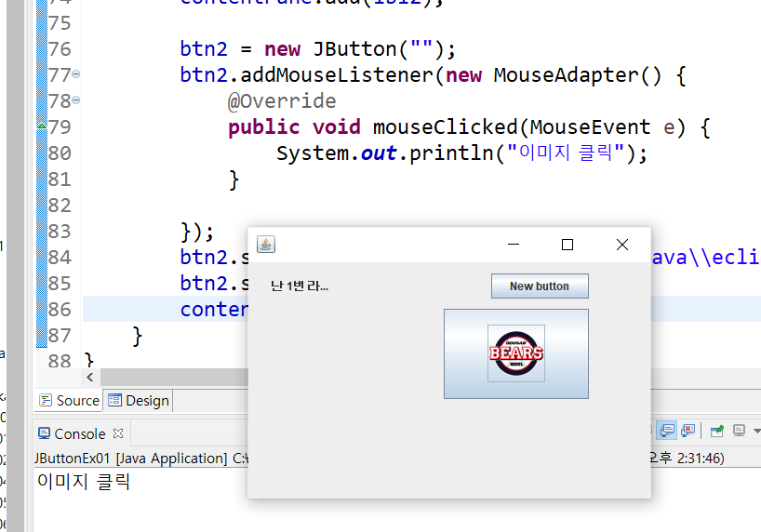761x532 pixels.
Task: Toggle Show Console When Standard Out Changes
Action: (x=667, y=431)
